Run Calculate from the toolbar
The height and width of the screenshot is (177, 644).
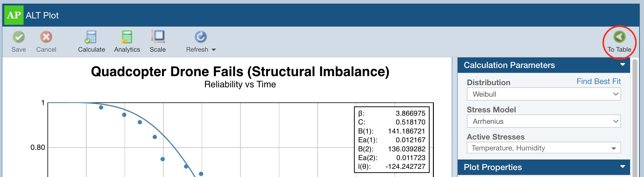[x=91, y=37]
